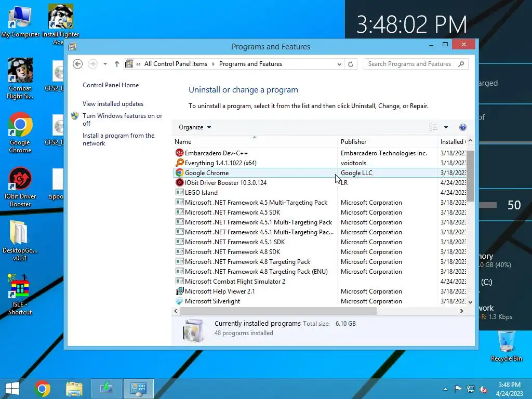Select Microsoft Silverlight icon
532x399 pixels.
tap(179, 301)
